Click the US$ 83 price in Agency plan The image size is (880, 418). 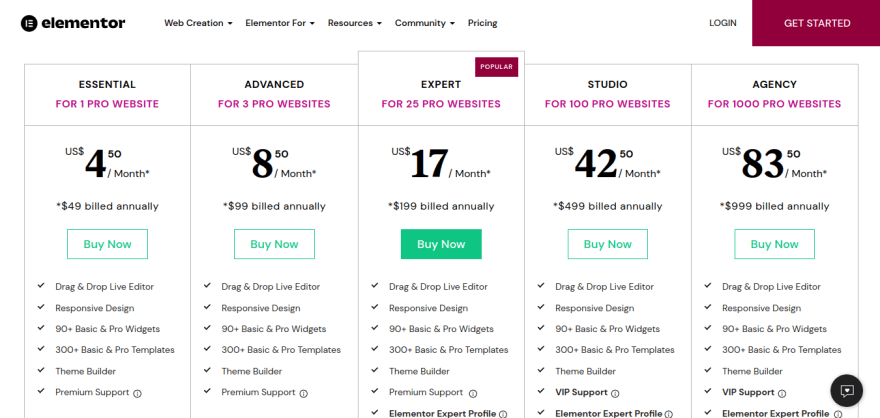click(774, 163)
